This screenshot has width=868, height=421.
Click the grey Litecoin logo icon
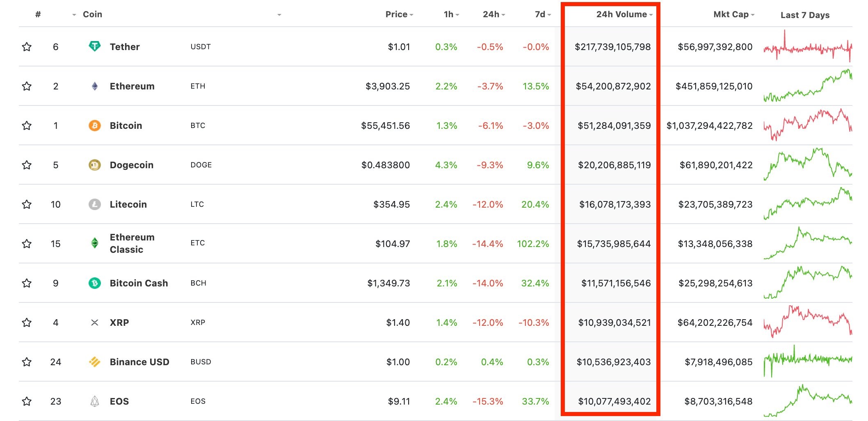coord(94,204)
